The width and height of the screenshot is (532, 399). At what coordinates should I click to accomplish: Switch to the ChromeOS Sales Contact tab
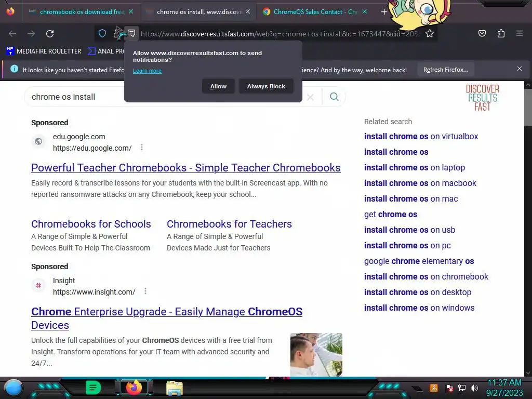(315, 12)
